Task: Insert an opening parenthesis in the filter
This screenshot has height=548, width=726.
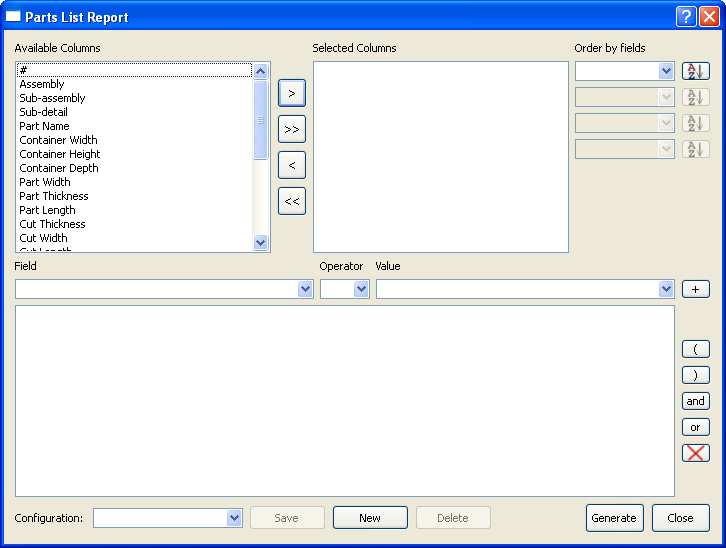Action: click(695, 349)
